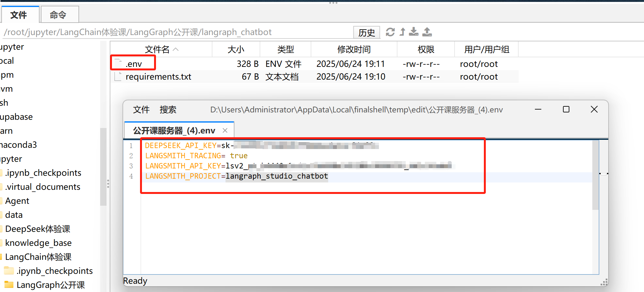Select .ipynb_checkpoints folder under LangChain体验课

[x=55, y=271]
